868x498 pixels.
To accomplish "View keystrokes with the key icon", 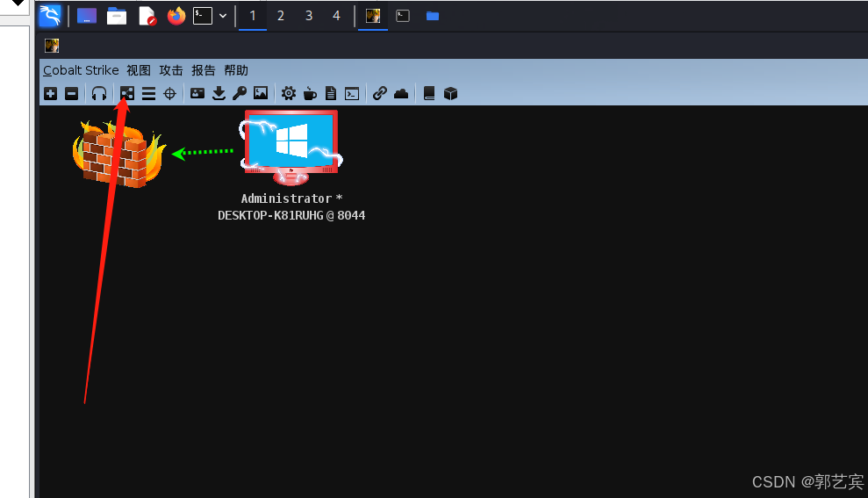I will coord(240,94).
